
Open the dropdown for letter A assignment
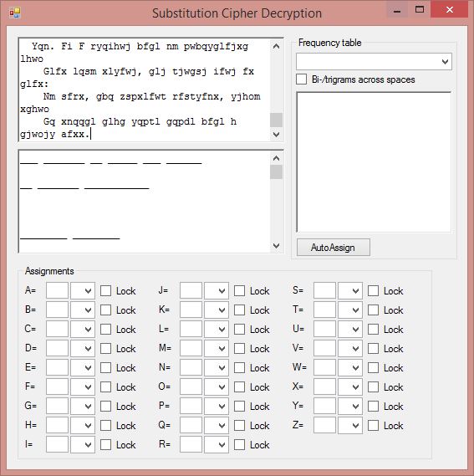(88, 291)
